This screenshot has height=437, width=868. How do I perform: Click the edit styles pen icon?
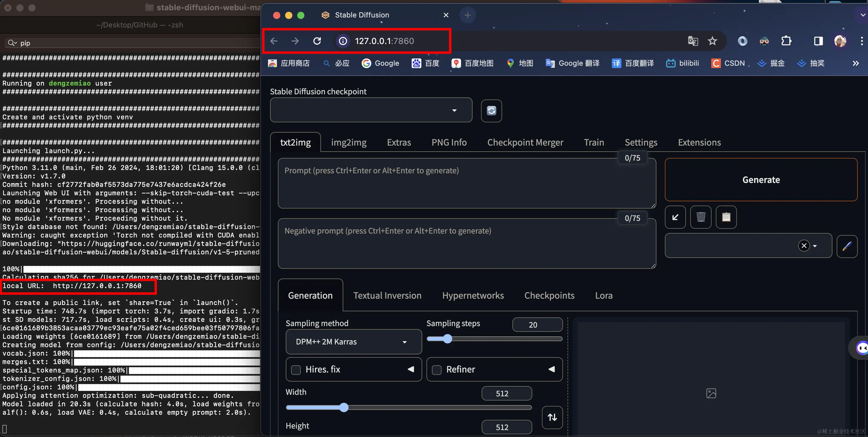(847, 246)
